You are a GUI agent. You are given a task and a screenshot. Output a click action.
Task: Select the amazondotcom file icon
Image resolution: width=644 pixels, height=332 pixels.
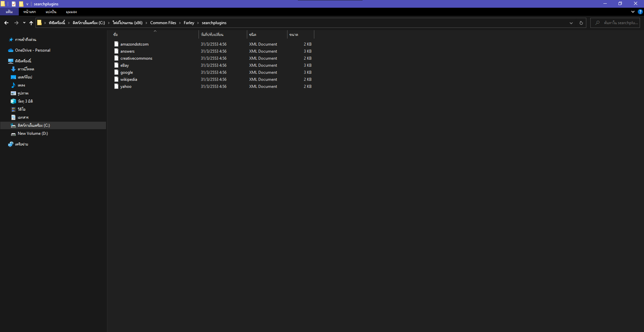click(x=116, y=44)
